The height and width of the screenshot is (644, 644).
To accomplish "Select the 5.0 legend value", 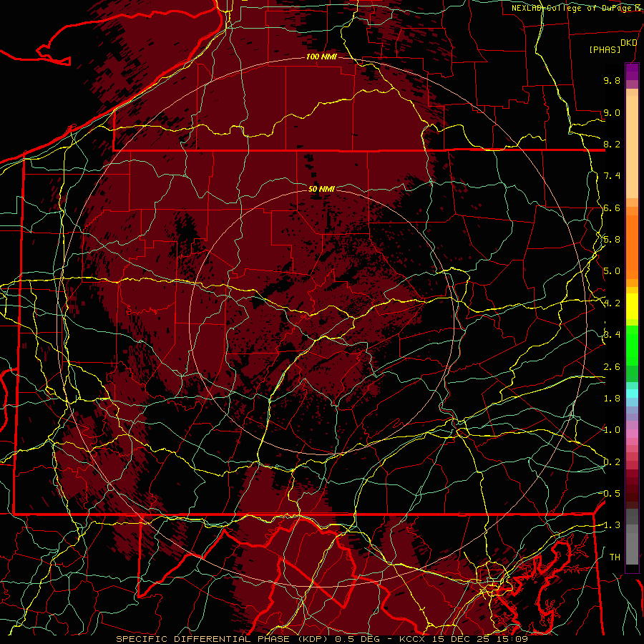I will 612,271.
